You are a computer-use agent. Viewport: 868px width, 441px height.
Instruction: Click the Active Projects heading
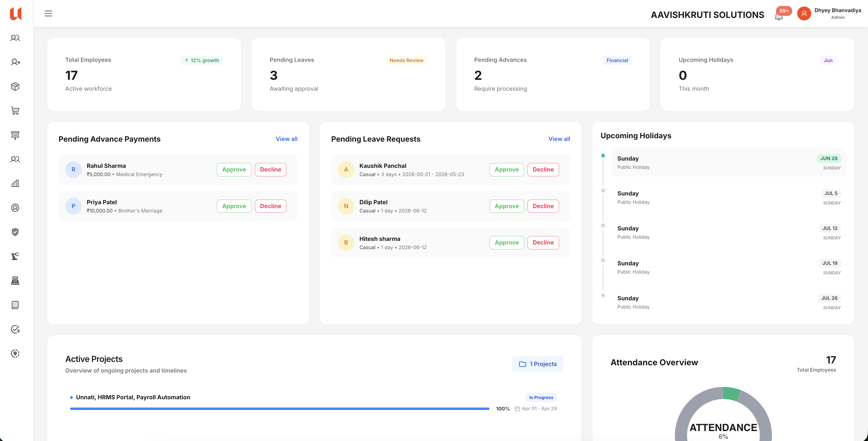click(x=94, y=359)
